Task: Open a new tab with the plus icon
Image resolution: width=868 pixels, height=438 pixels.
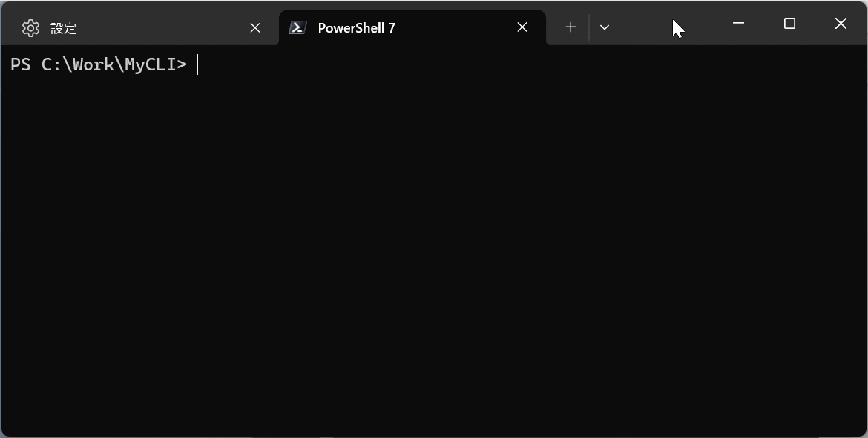Action: 571,27
